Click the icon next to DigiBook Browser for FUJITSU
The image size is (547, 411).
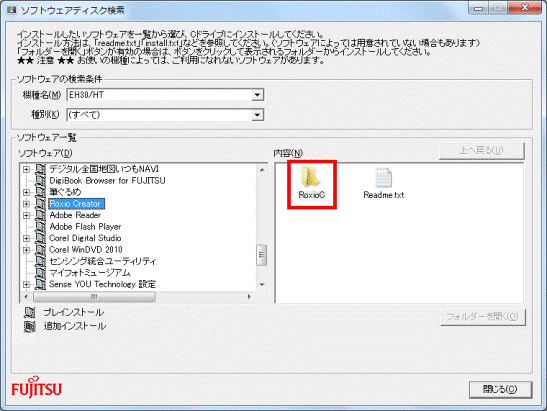tap(40, 181)
